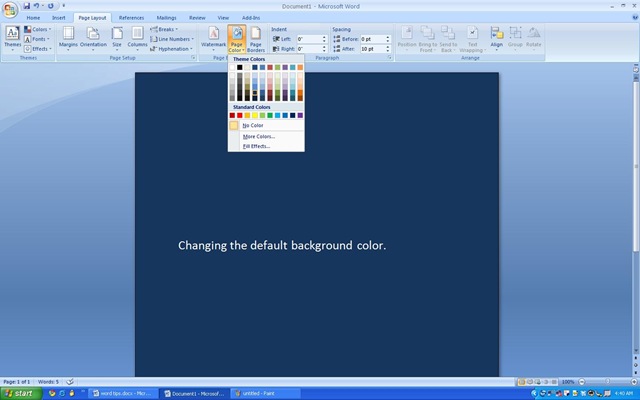Switch to the References tab
Viewport: 640px width, 400px height.
131,18
